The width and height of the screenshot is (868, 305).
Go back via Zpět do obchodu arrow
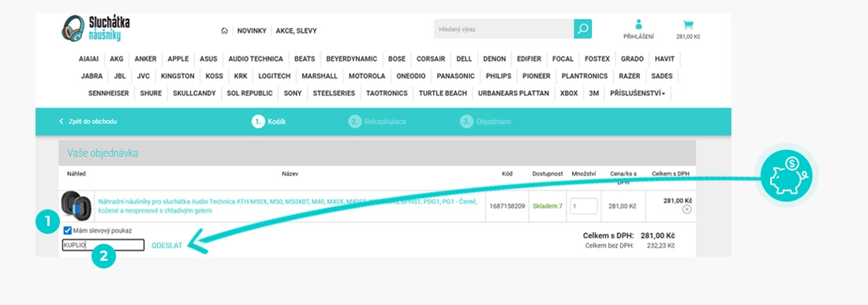click(88, 122)
